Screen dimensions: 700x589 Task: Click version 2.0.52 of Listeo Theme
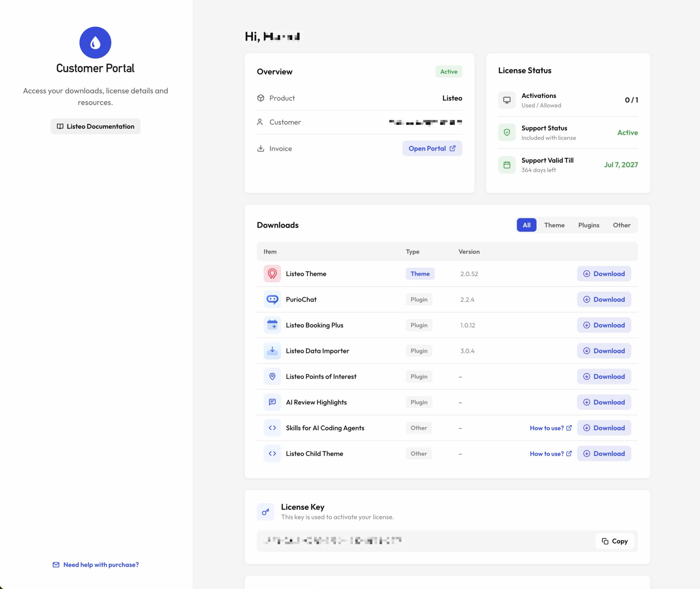[469, 274]
